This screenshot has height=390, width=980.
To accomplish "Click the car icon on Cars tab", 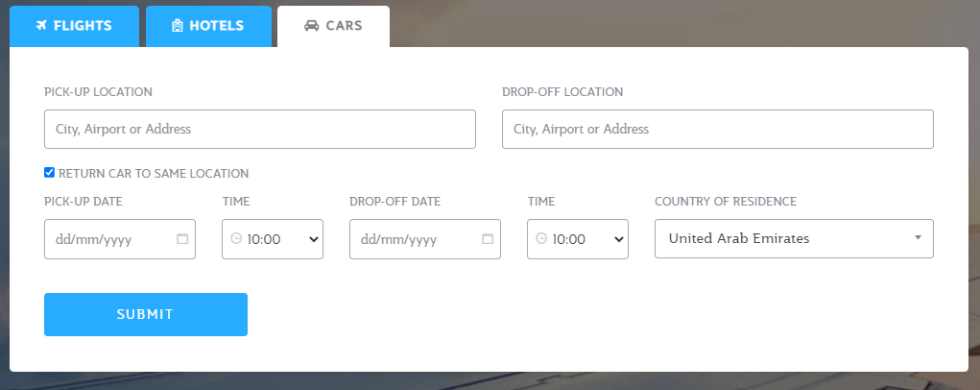I will click(311, 26).
